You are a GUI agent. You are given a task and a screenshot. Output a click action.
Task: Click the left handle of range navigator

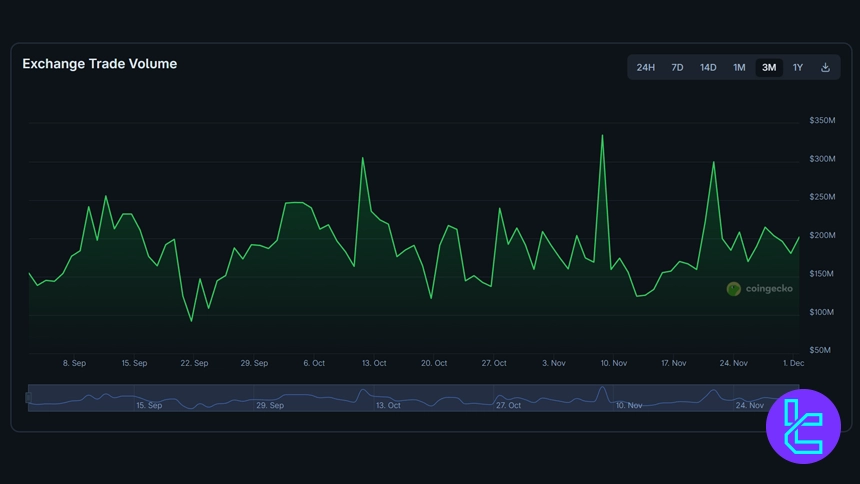29,397
